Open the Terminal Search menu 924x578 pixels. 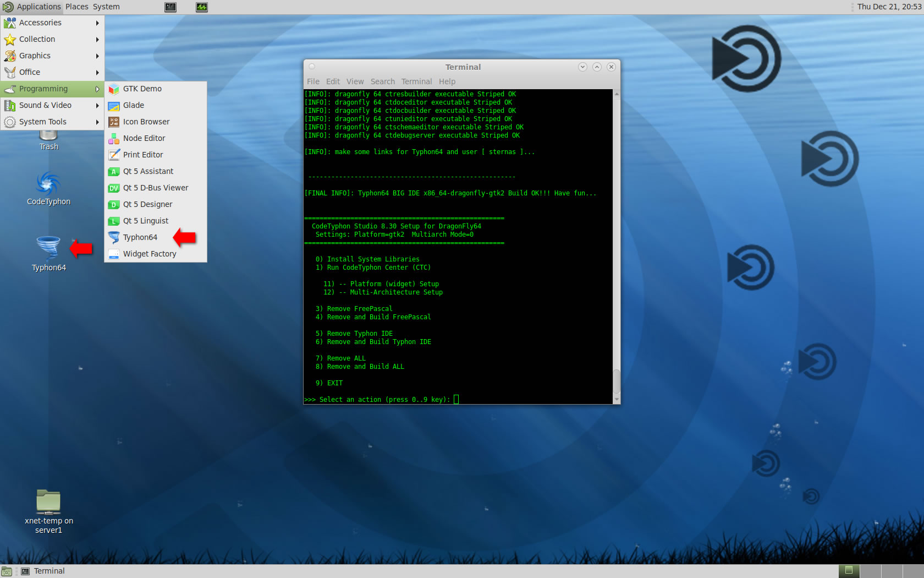pyautogui.click(x=382, y=81)
